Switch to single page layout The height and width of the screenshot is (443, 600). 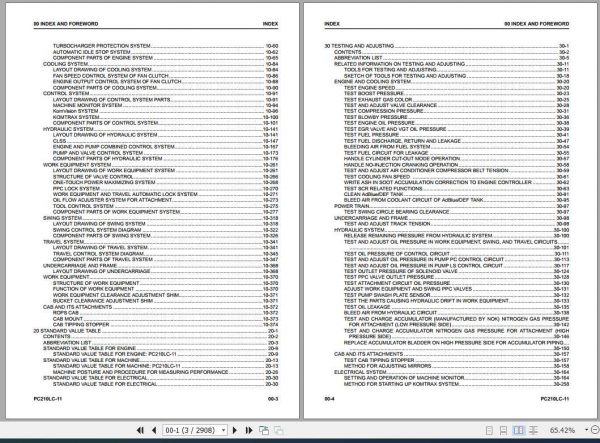tap(489, 430)
